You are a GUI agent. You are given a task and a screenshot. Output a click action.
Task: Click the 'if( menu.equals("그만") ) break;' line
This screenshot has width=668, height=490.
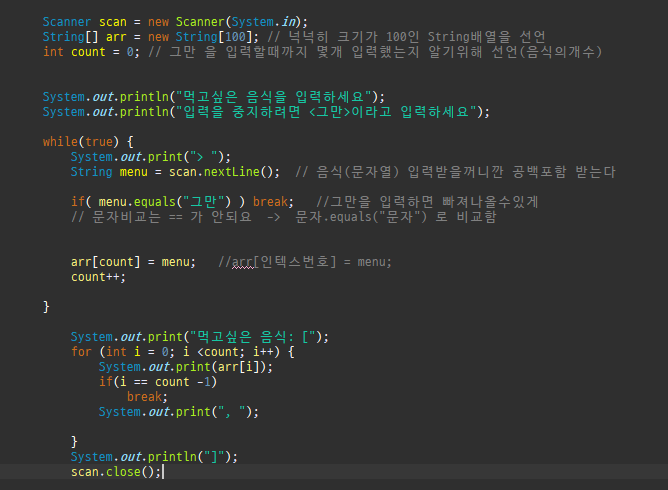(x=182, y=202)
